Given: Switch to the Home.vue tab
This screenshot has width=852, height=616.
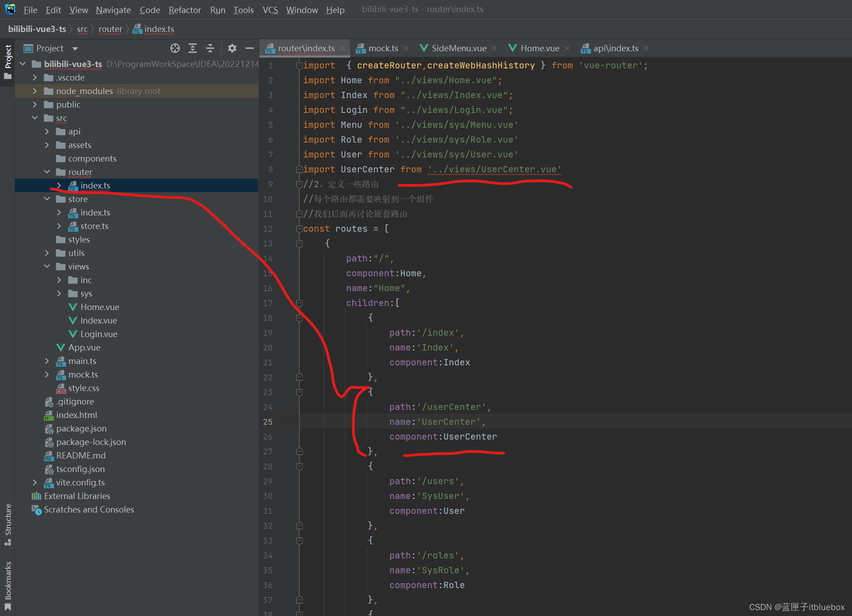Looking at the screenshot, I should click(x=539, y=48).
